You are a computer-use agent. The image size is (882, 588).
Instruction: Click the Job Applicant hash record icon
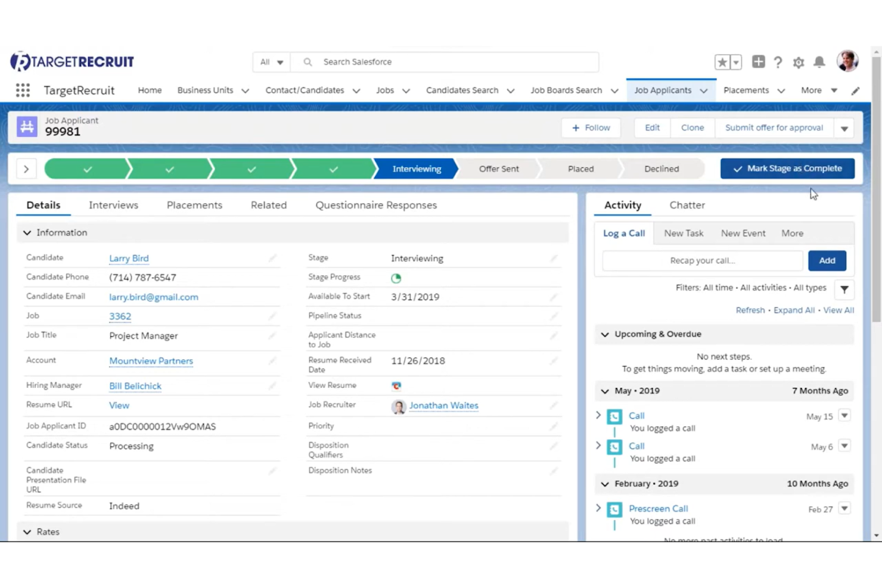[x=27, y=126]
